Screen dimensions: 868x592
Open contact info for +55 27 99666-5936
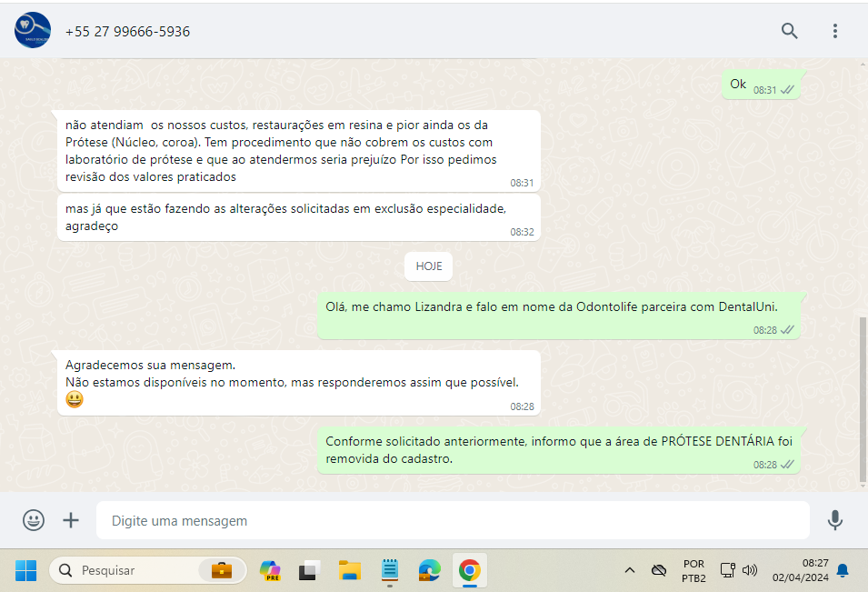(x=127, y=32)
